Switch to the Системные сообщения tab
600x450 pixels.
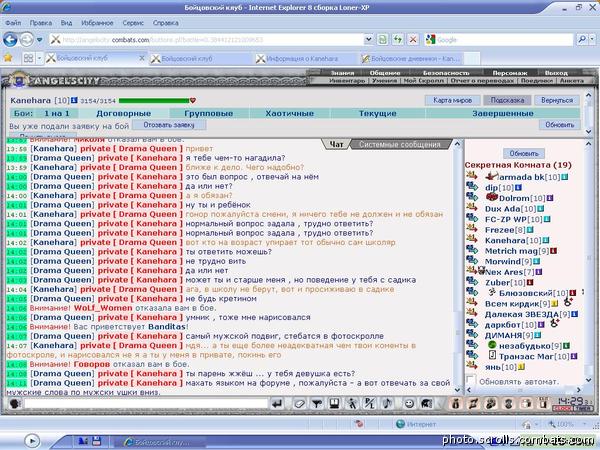pyautogui.click(x=400, y=144)
